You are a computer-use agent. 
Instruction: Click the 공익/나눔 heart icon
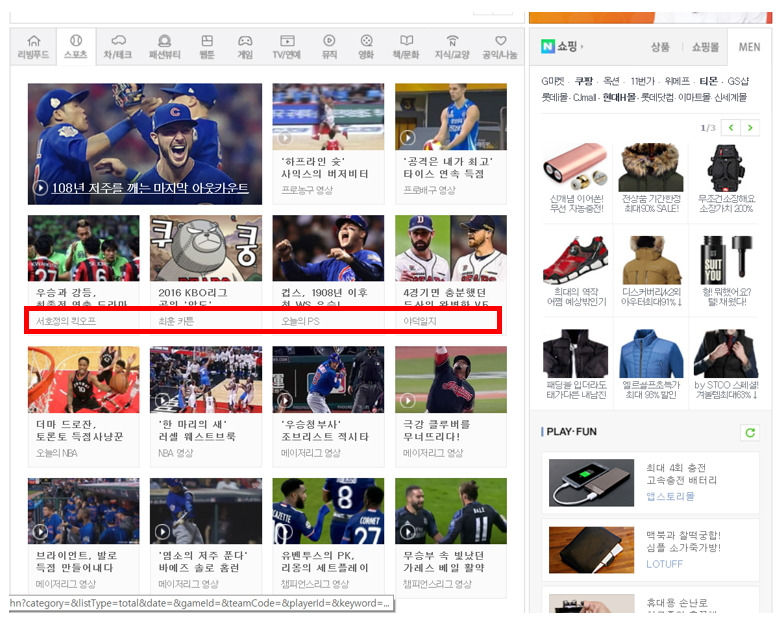[x=500, y=40]
